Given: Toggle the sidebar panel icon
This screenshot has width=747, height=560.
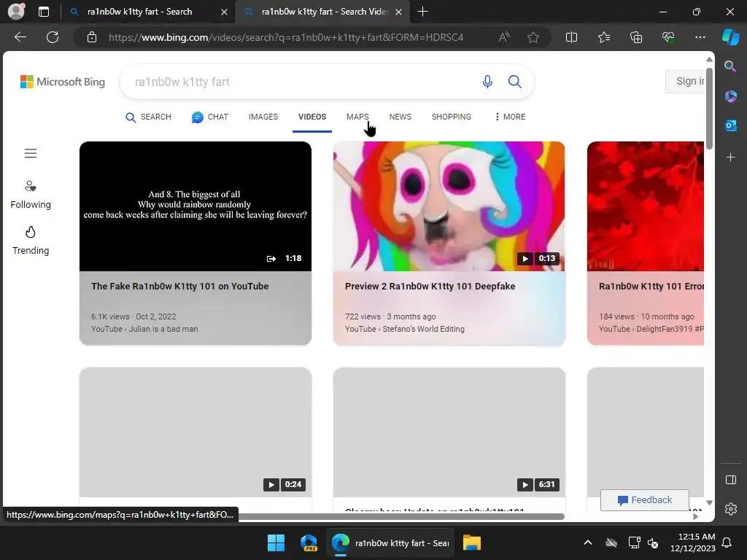Looking at the screenshot, I should click(731, 480).
